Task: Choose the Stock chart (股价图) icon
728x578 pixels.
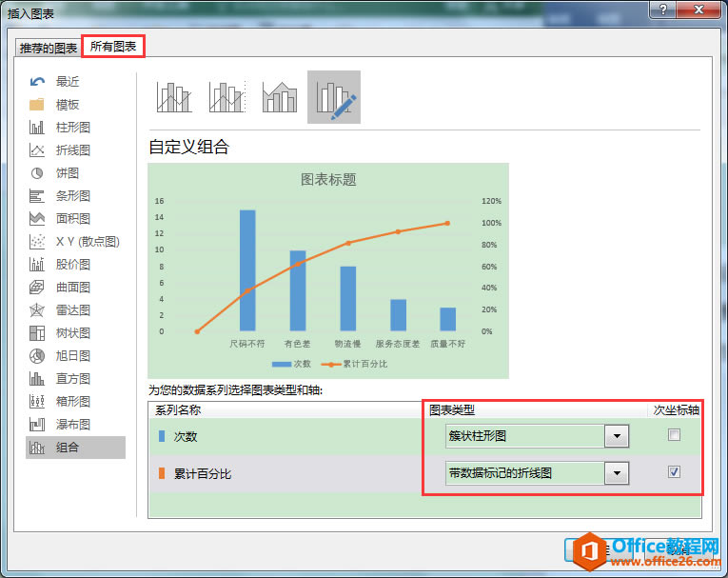Action: click(37, 265)
